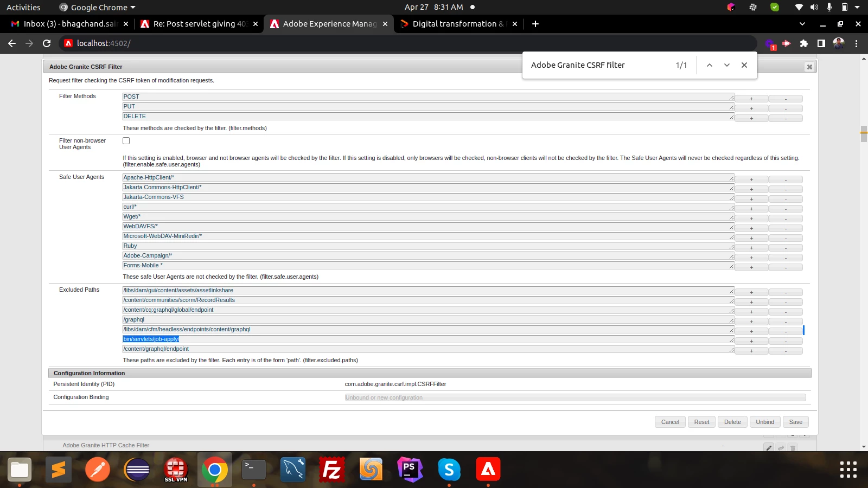
Task: Jump to next find result
Action: (x=727, y=65)
